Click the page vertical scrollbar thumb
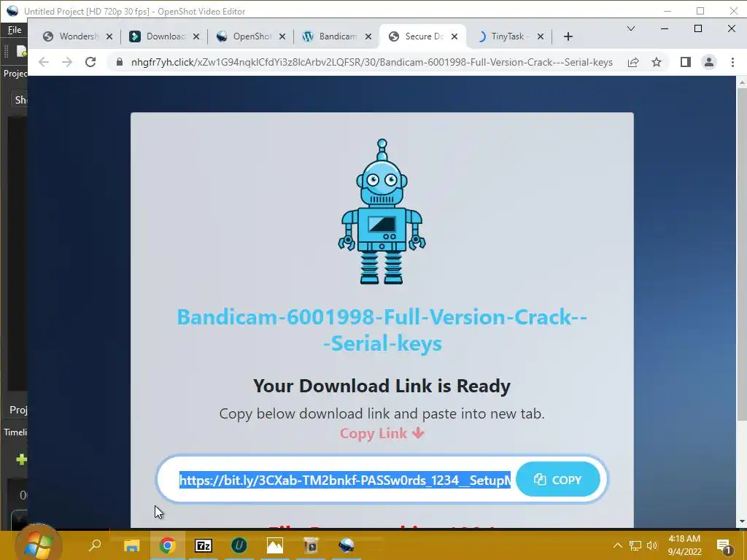The image size is (747, 560). [742, 254]
